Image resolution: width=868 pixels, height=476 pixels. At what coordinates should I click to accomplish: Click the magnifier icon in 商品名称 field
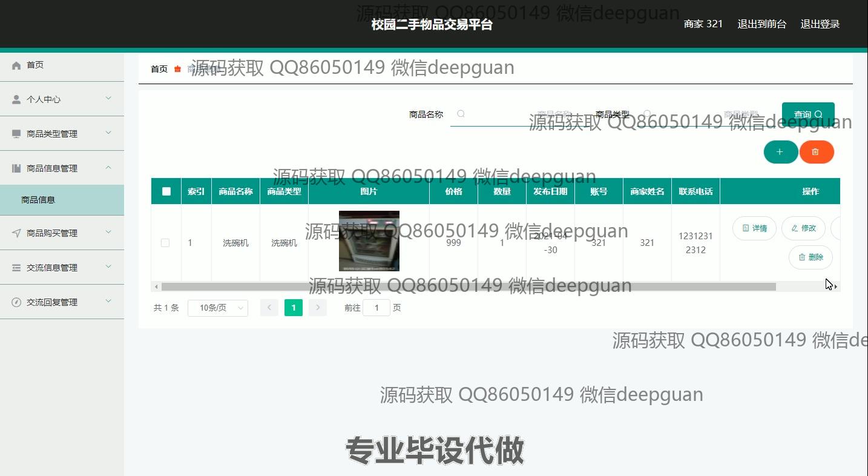(461, 114)
